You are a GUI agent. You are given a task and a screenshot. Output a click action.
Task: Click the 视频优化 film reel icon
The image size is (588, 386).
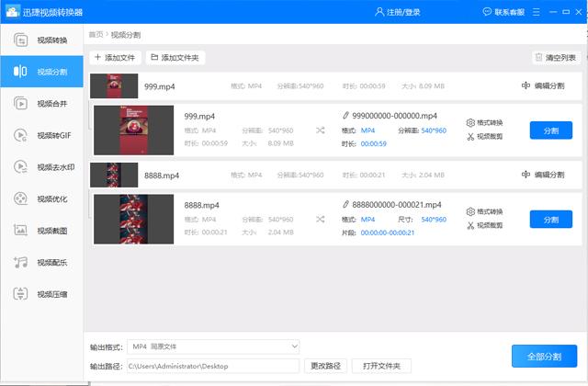click(20, 199)
